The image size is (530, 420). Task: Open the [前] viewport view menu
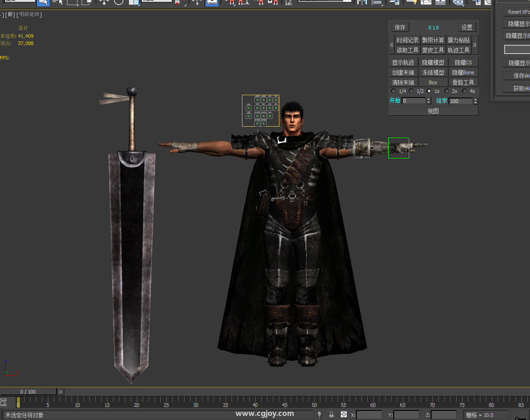coord(10,15)
